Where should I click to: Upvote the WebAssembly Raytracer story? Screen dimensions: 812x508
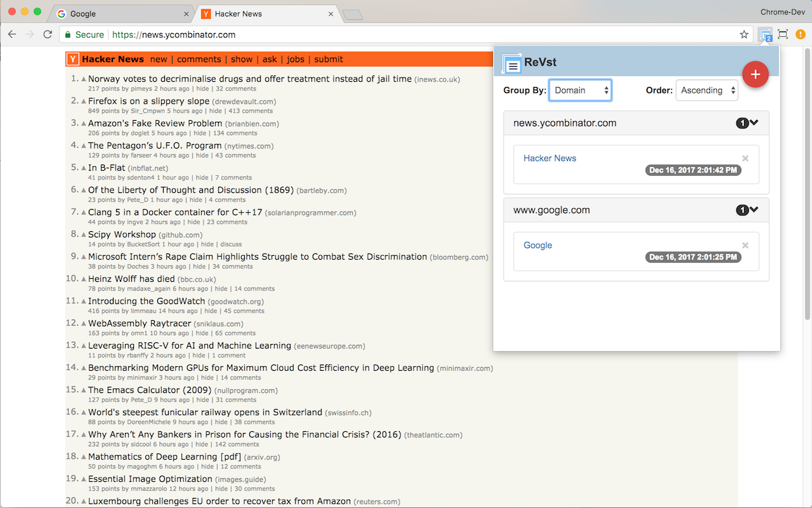click(x=83, y=324)
